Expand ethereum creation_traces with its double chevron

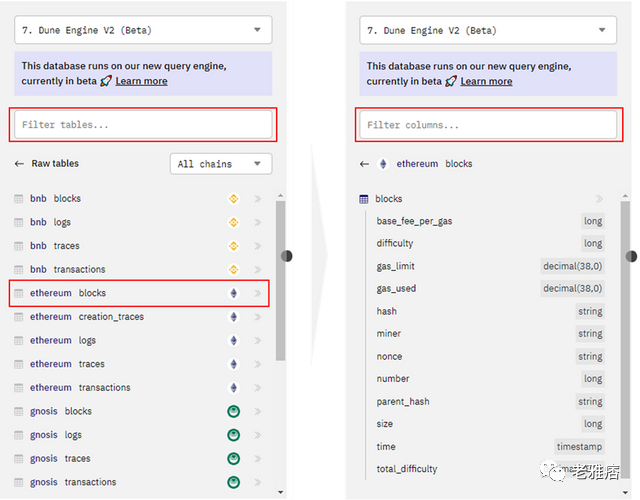[x=258, y=317]
